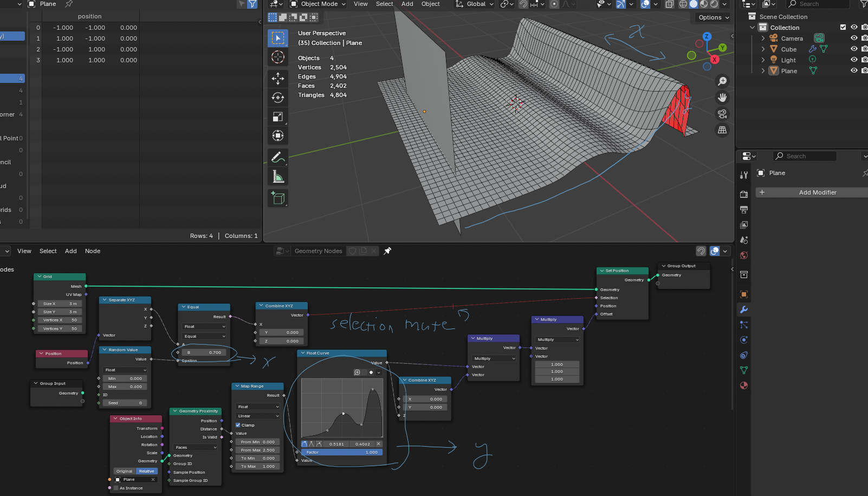Toggle proportional editing in viewport header
The height and width of the screenshot is (496, 868).
(x=554, y=4)
